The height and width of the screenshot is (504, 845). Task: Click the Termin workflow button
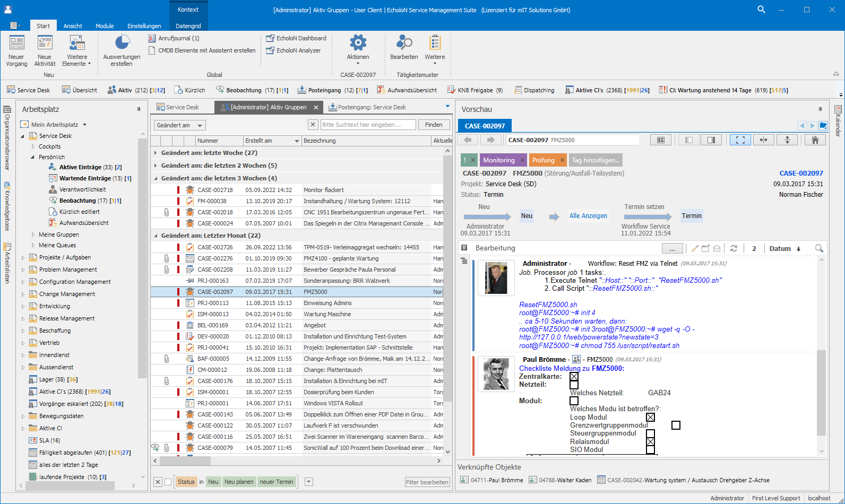coord(692,216)
